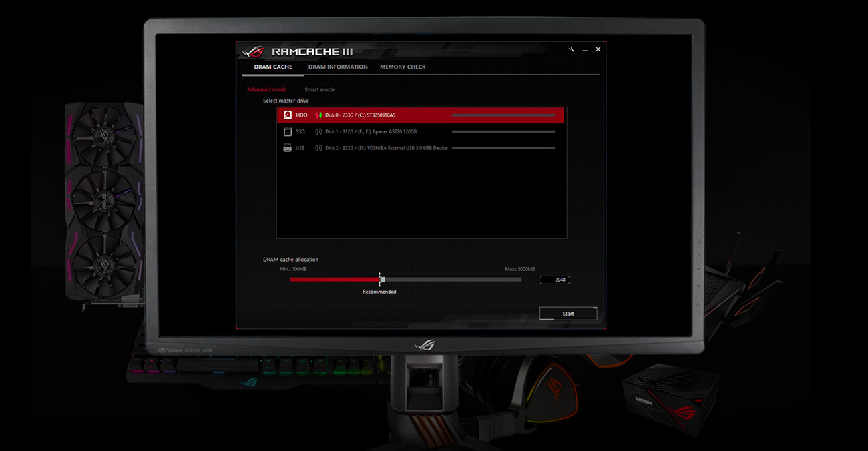The image size is (868, 451).
Task: Go to the MEMORY CHECK tab
Action: click(403, 67)
